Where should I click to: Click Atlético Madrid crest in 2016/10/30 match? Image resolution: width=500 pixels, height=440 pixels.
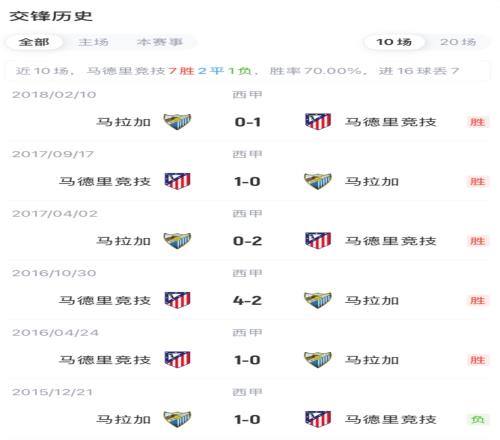(178, 300)
